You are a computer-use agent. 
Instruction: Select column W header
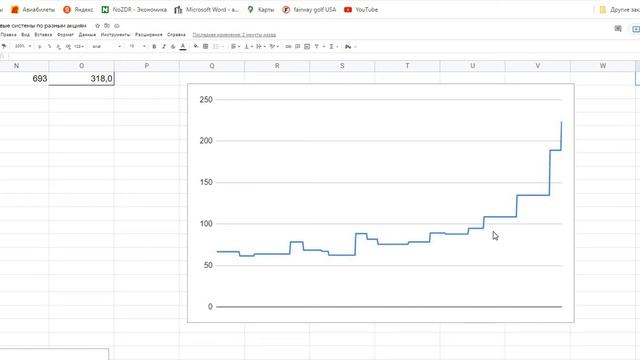pyautogui.click(x=603, y=66)
